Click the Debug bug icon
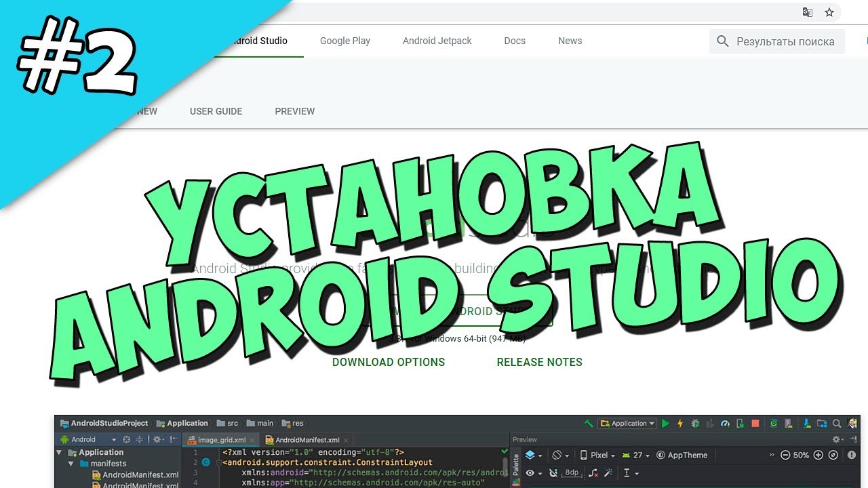Viewport: 868px width, 488px height. (x=695, y=424)
